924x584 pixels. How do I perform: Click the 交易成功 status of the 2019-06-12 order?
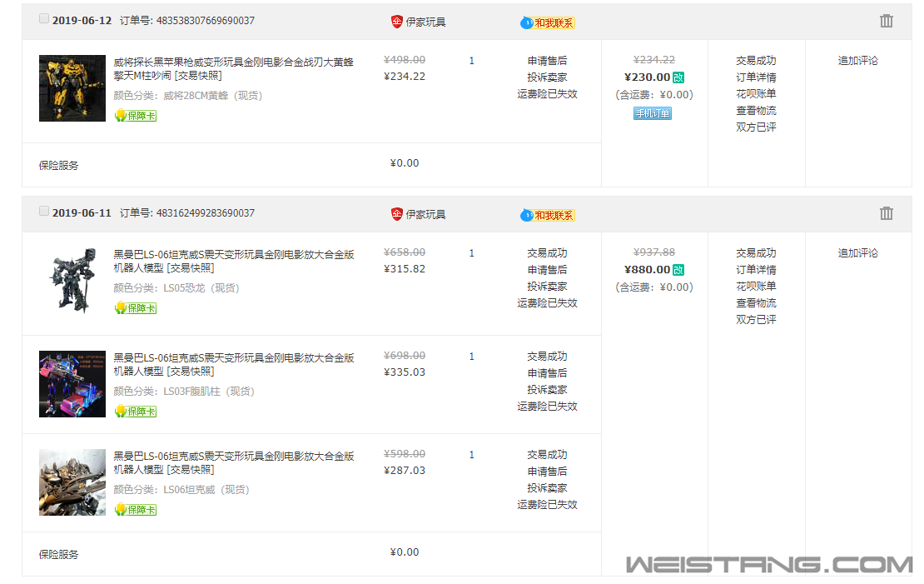click(x=756, y=60)
